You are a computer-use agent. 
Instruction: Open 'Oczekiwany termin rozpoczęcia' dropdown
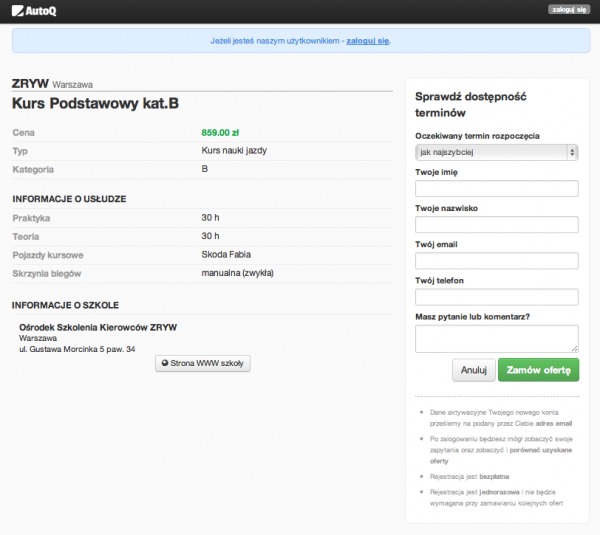tap(496, 152)
